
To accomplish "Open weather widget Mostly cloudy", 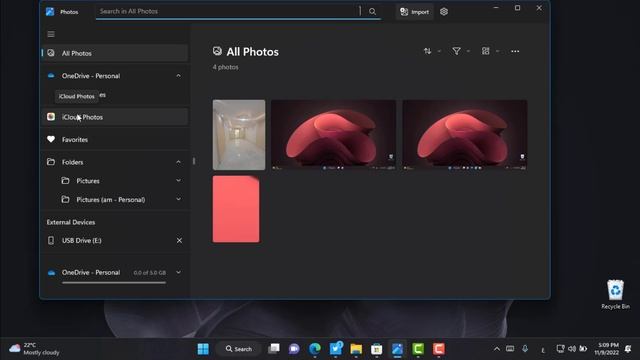I will (35, 349).
